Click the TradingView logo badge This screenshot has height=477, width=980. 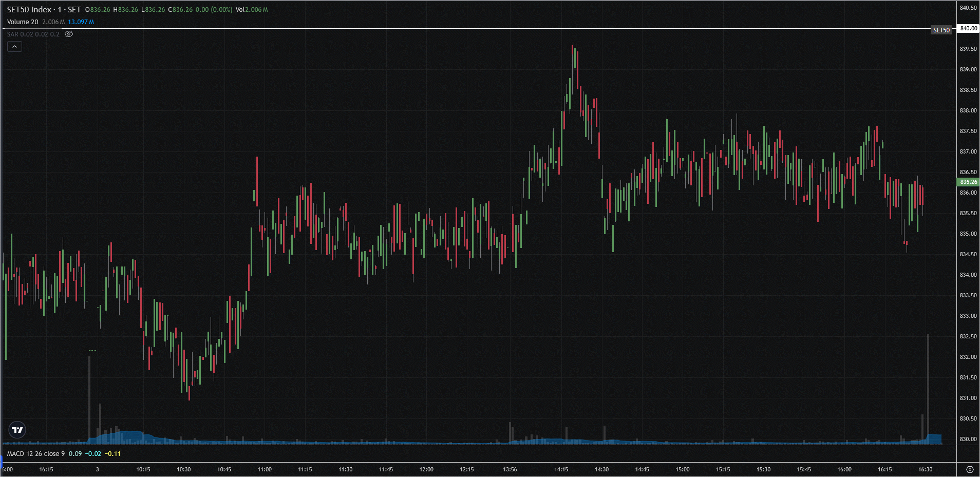tap(17, 430)
